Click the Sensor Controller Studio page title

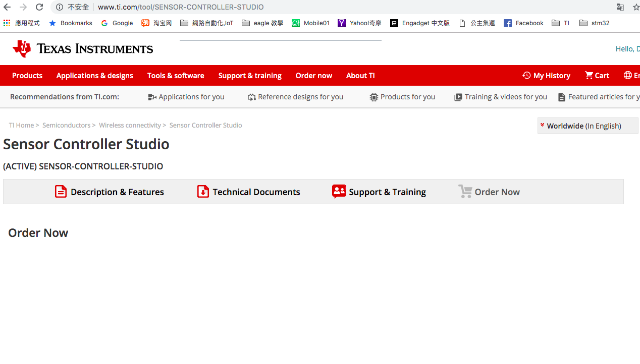tap(86, 144)
